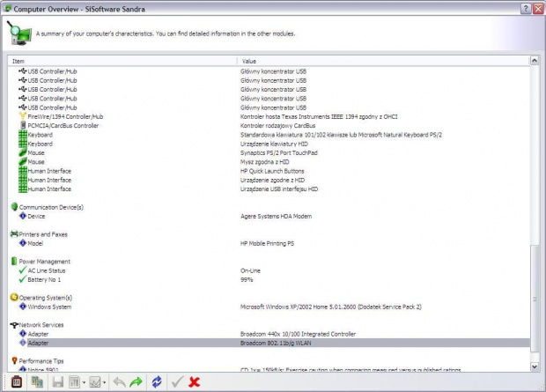
Task: Click Communication Device(s) section icon
Action: click(x=14, y=207)
